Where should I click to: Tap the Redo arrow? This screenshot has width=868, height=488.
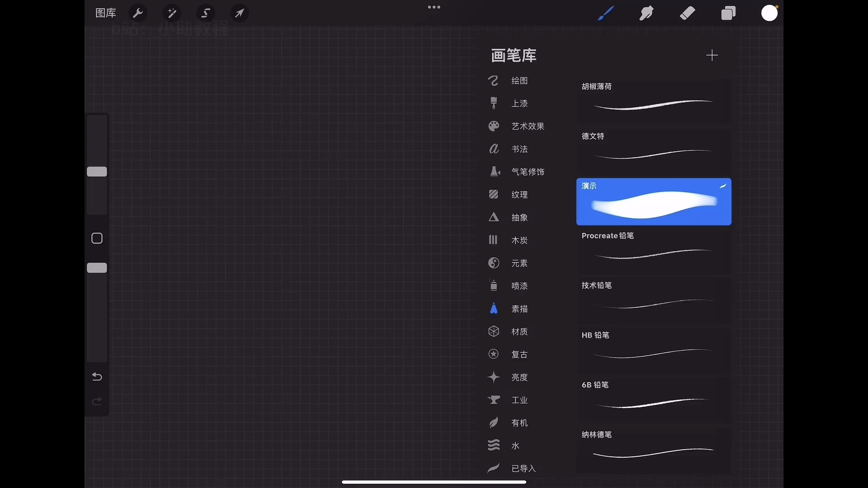click(97, 401)
